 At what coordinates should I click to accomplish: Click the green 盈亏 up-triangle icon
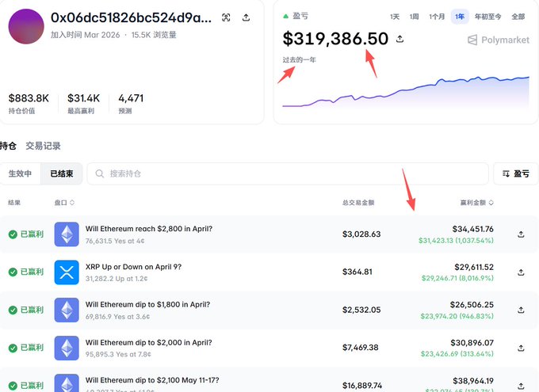(285, 16)
